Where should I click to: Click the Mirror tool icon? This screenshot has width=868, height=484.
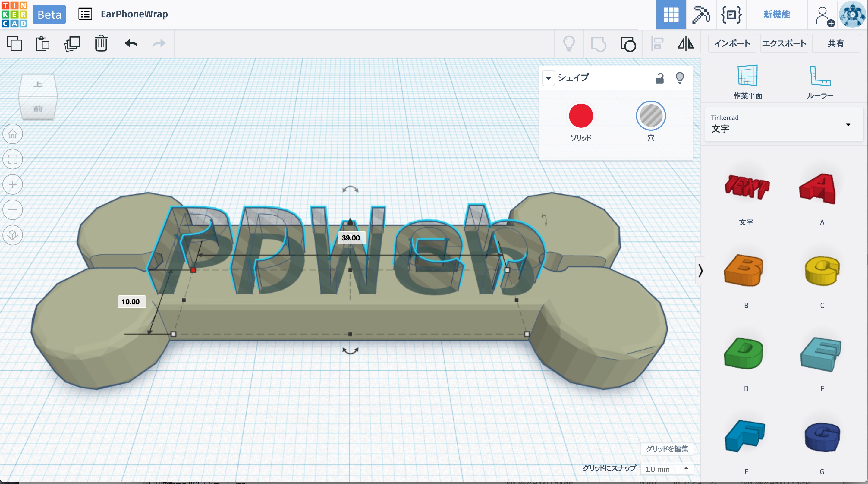click(x=686, y=44)
